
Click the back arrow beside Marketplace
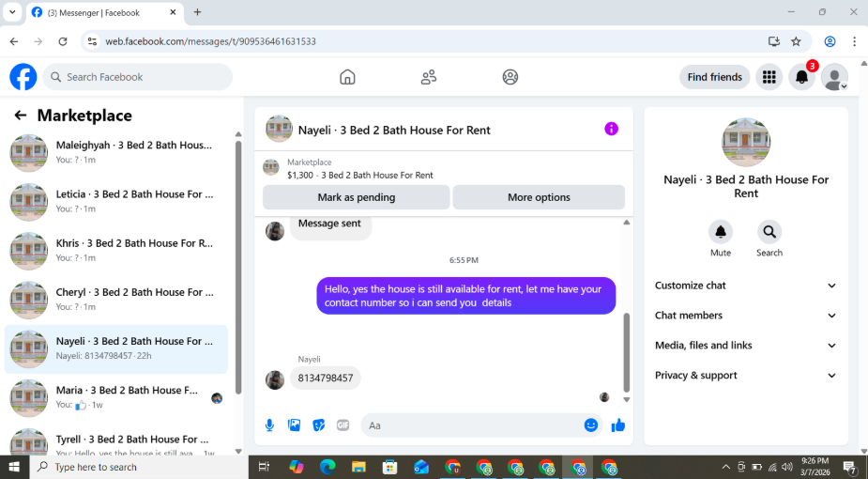point(21,116)
